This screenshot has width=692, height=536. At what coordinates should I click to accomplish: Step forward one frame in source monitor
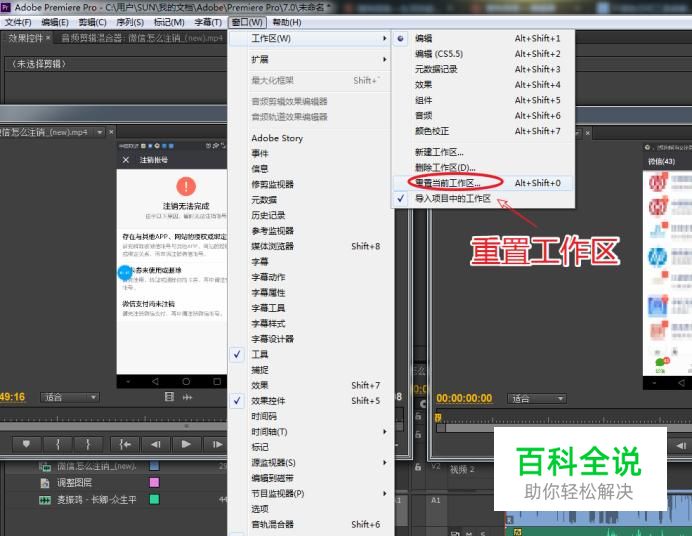point(217,444)
